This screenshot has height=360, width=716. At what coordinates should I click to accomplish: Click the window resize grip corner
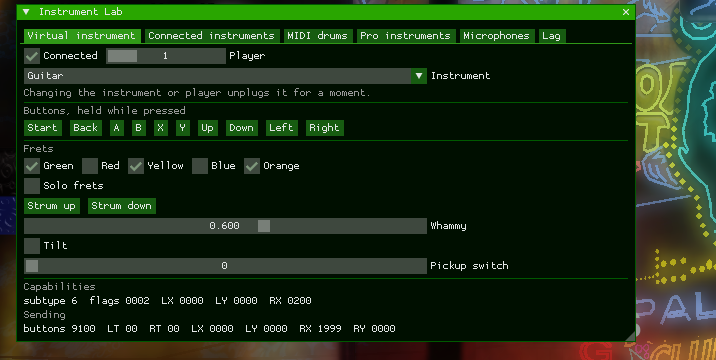(x=630, y=336)
